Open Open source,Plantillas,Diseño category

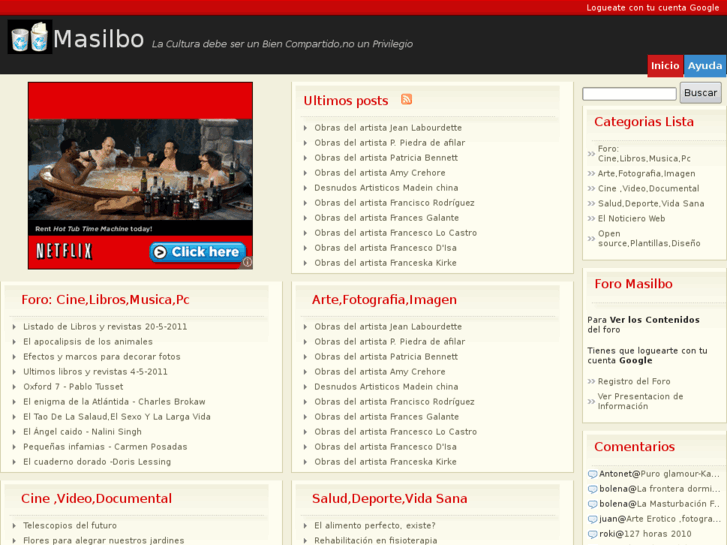point(649,238)
